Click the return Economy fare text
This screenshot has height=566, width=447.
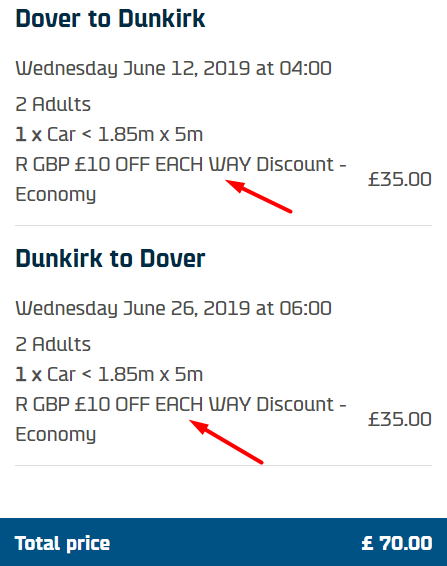click(56, 435)
